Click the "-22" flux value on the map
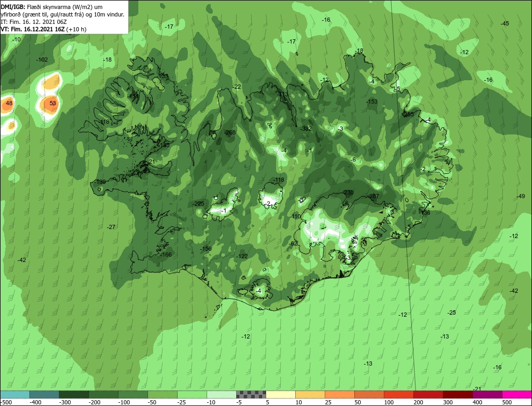532x406 pixels. click(237, 87)
